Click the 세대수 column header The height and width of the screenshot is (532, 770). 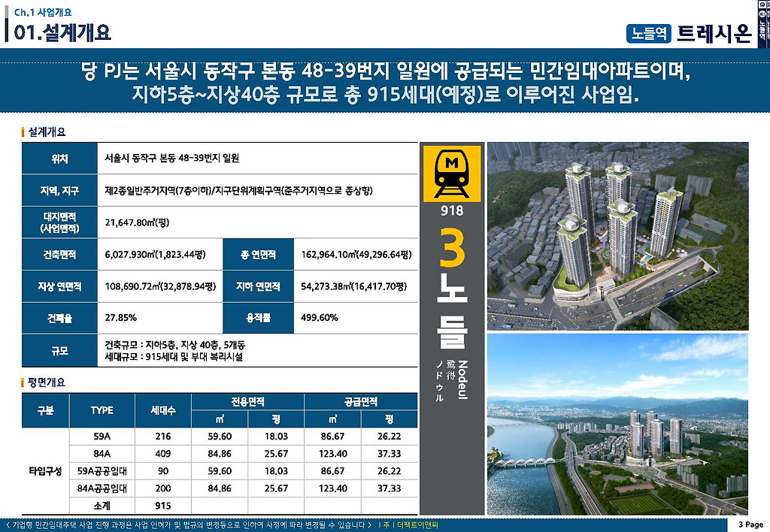(163, 410)
